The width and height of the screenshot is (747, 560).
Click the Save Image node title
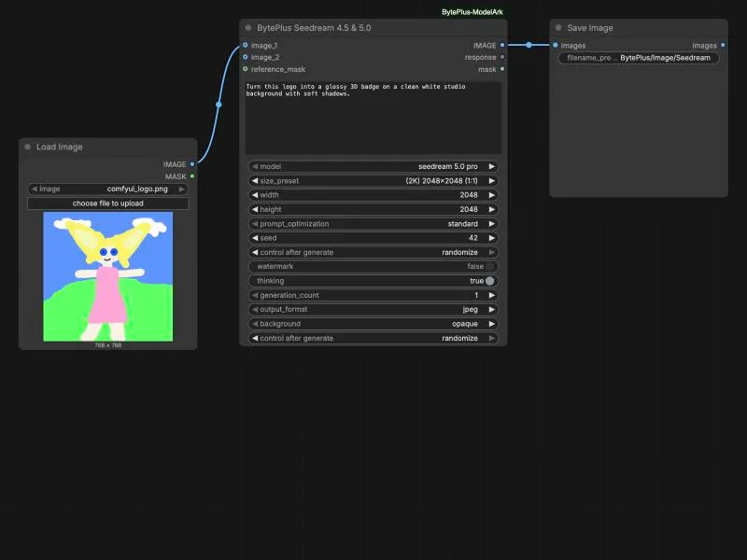coord(590,28)
